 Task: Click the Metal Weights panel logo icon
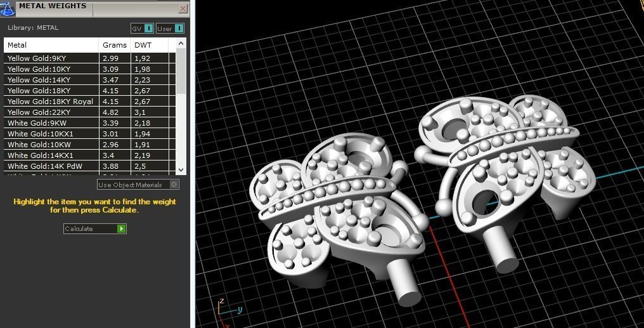[x=8, y=8]
